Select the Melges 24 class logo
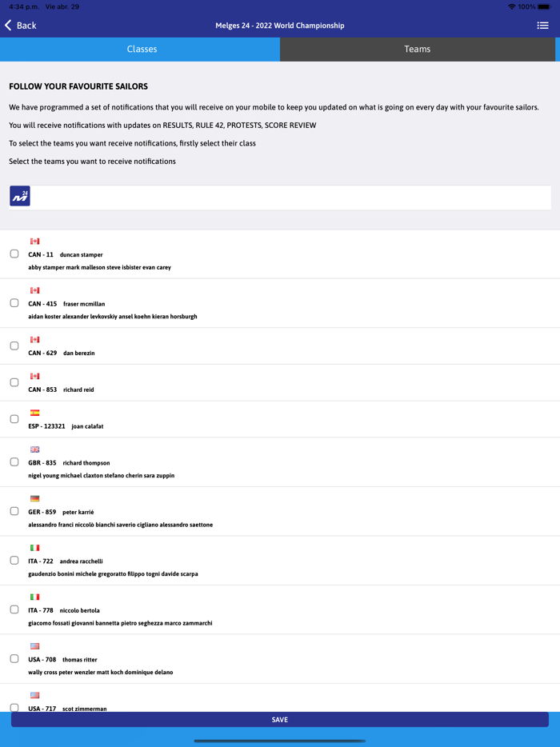Screen dimensions: 560x747 click(20, 196)
